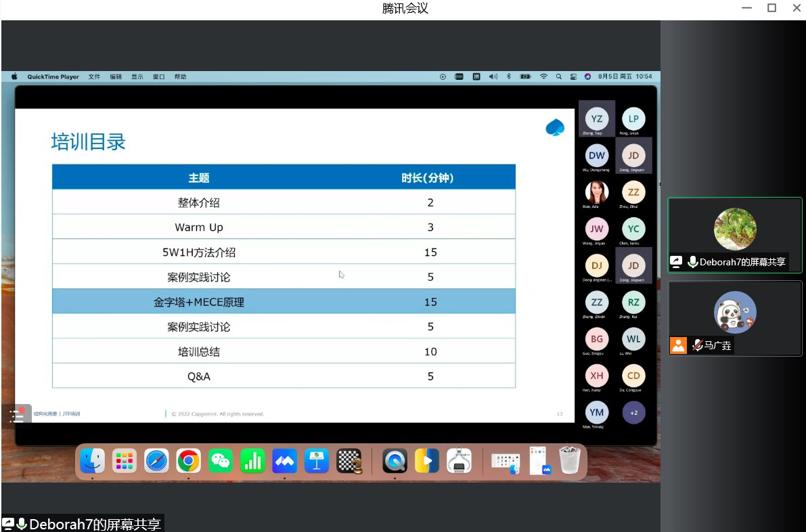806x532 pixels.
Task: Click the muted microphone icon beside 马广垚
Action: [697, 345]
